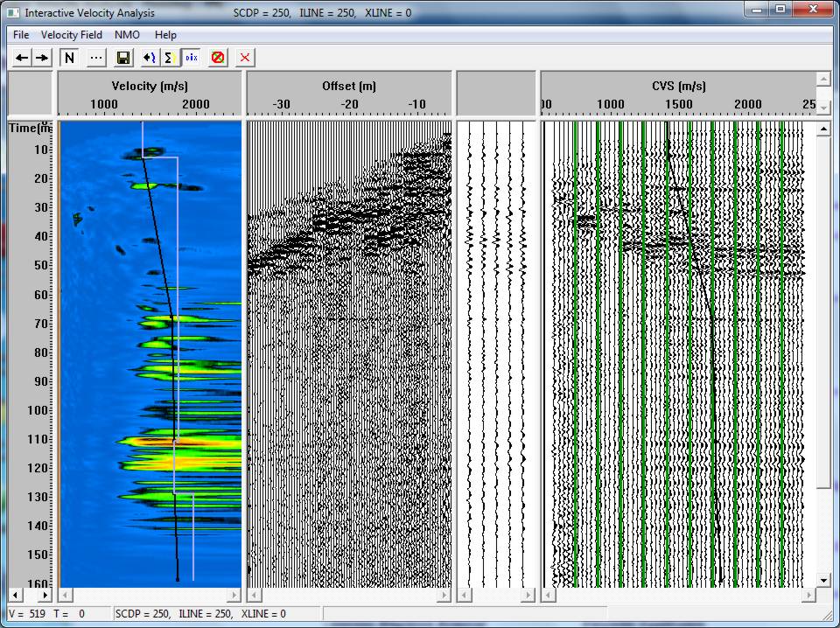Click the 'Offset (m)' panel header

(349, 87)
